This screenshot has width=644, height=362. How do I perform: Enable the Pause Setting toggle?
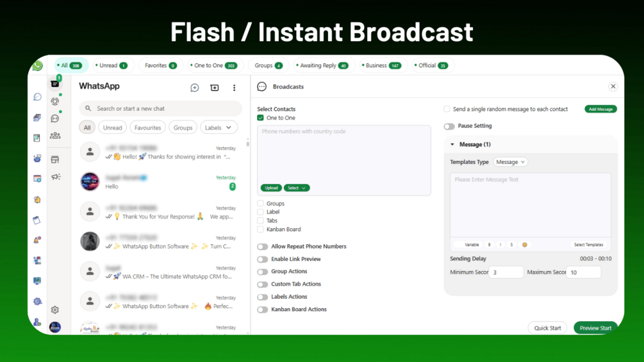point(449,126)
